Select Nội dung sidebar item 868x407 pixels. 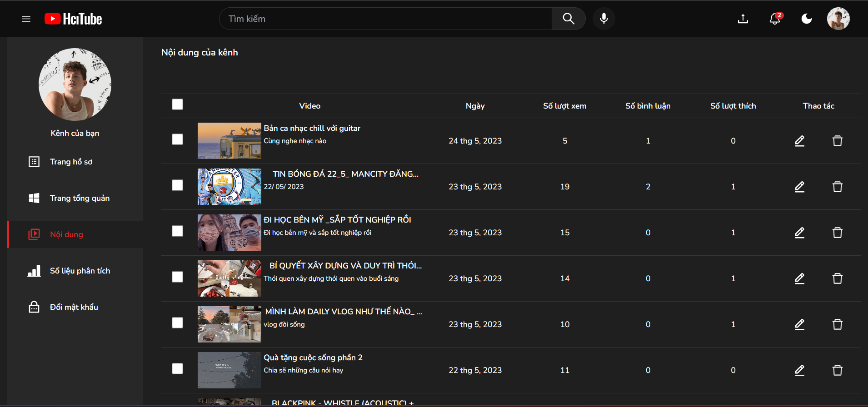(x=75, y=234)
